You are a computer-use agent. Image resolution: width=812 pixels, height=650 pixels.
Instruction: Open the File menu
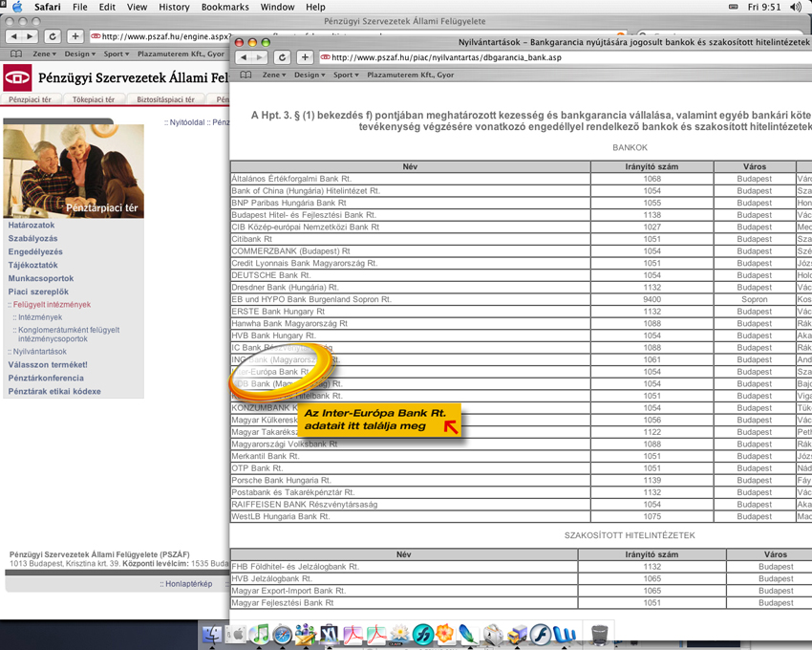79,8
